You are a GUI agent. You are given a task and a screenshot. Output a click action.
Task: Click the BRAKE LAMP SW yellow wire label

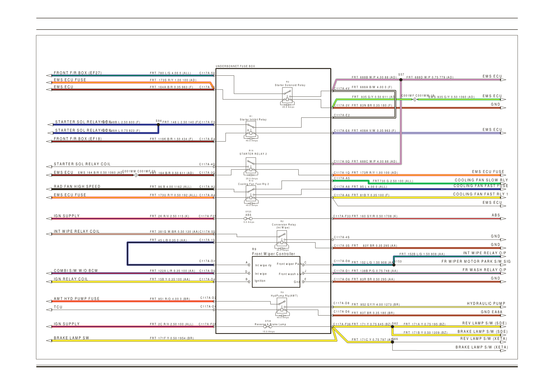click(71, 338)
